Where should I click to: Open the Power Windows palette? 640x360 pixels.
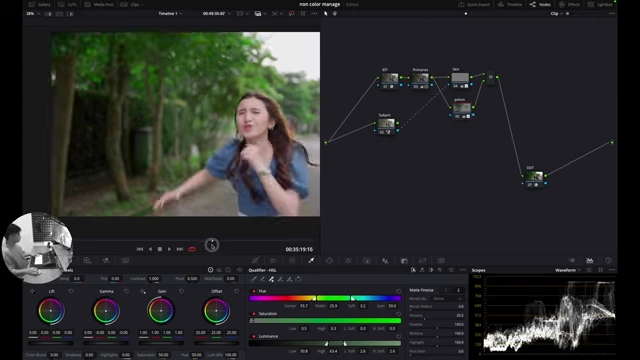point(329,260)
